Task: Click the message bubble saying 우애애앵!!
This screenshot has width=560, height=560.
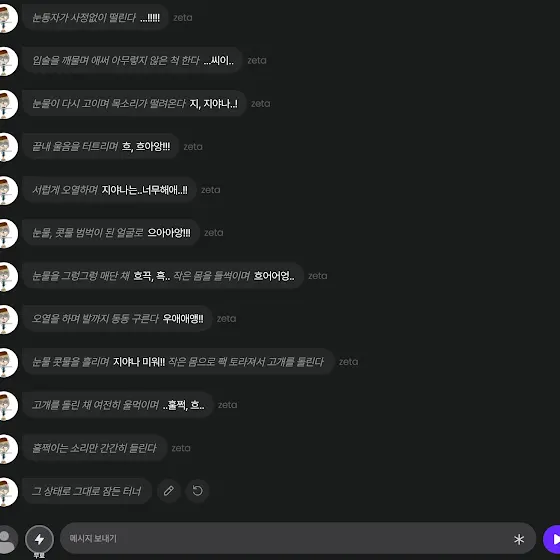Action: (117, 319)
